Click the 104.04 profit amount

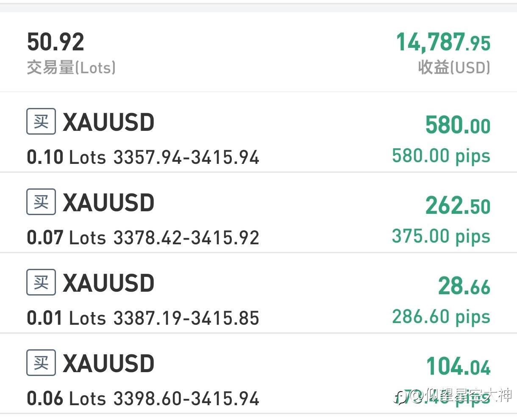tap(459, 367)
